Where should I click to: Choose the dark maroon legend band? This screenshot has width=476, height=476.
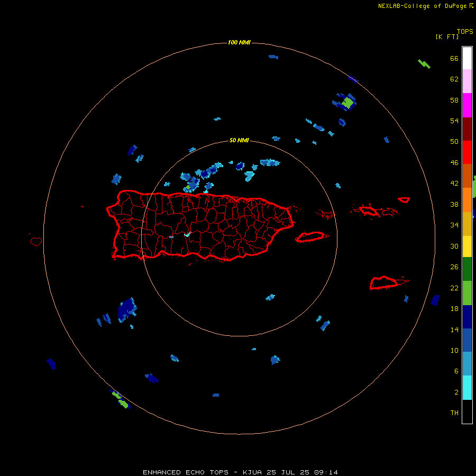pyautogui.click(x=467, y=129)
